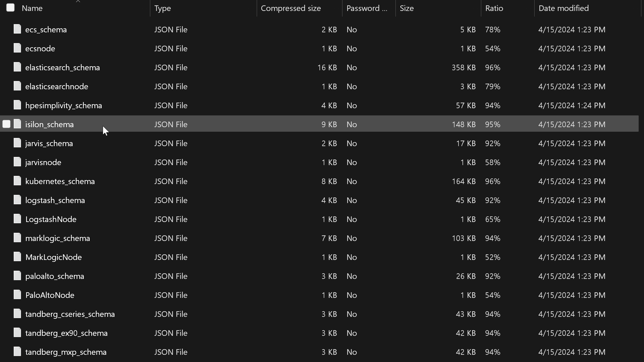Select the paloalto_schema file name

tap(54, 276)
